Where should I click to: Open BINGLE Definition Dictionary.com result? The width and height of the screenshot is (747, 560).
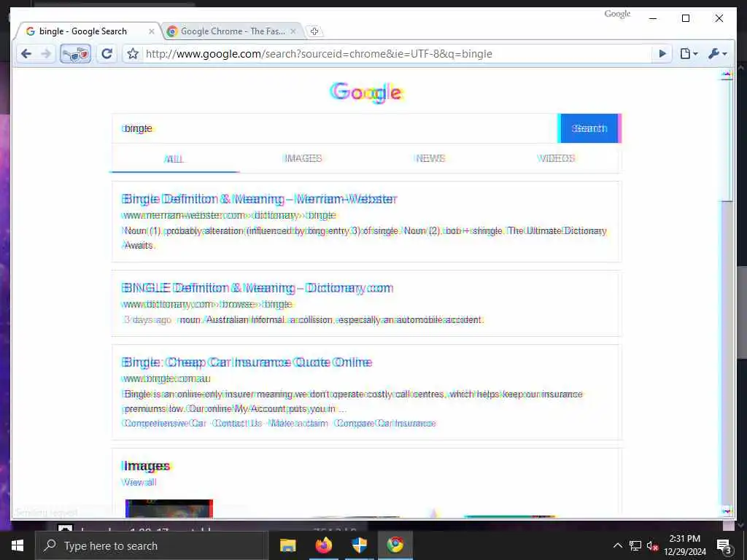click(x=258, y=288)
